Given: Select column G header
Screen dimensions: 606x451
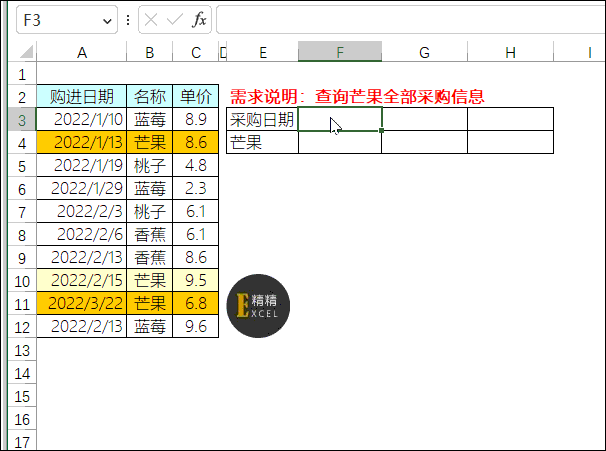Looking at the screenshot, I should pyautogui.click(x=424, y=52).
